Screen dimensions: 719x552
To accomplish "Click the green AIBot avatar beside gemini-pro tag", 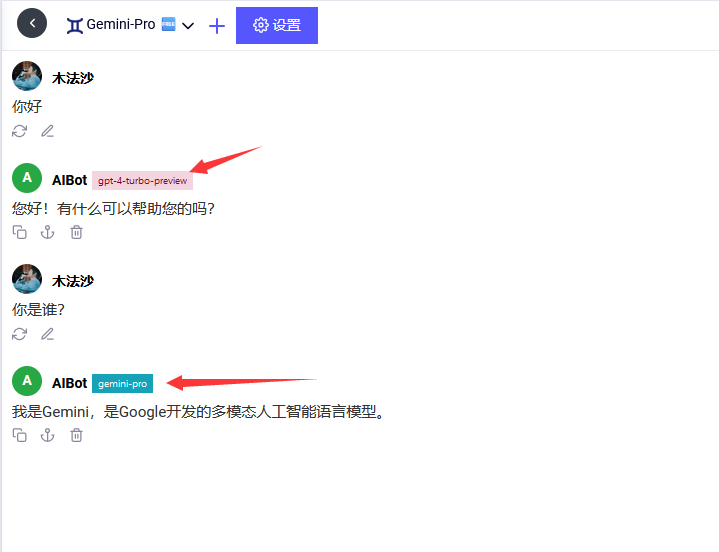I will point(27,381).
